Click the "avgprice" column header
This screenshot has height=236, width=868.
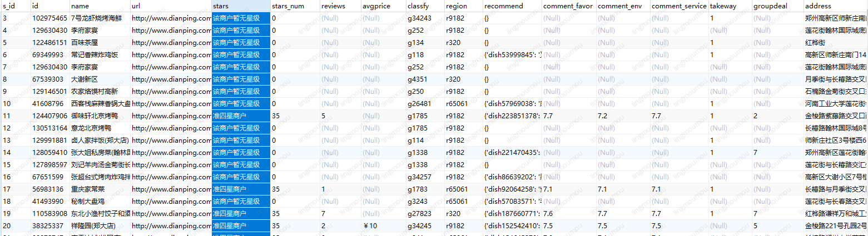382,6
